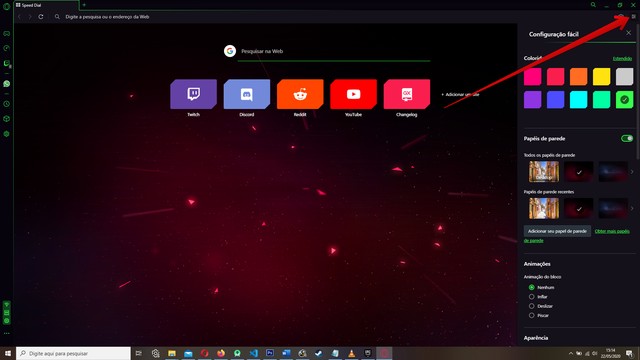Open the tab search magnifier icon
This screenshot has height=360, width=640.
click(x=593, y=5)
